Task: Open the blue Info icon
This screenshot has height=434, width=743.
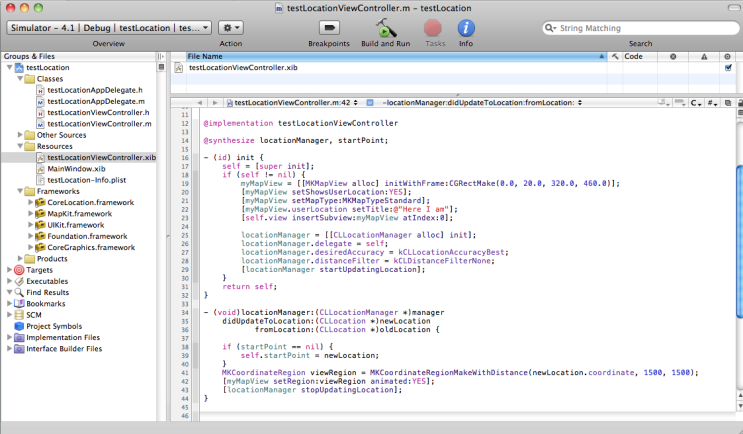Action: click(466, 28)
